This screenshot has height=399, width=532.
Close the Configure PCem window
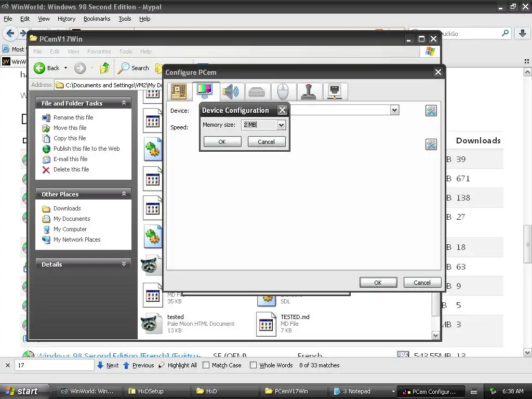(x=438, y=72)
